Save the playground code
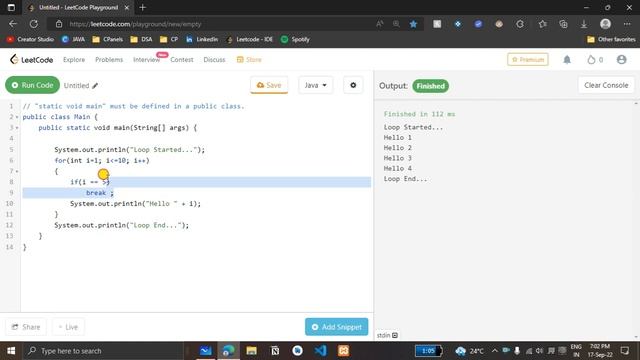This screenshot has width=640, height=360. (x=269, y=85)
